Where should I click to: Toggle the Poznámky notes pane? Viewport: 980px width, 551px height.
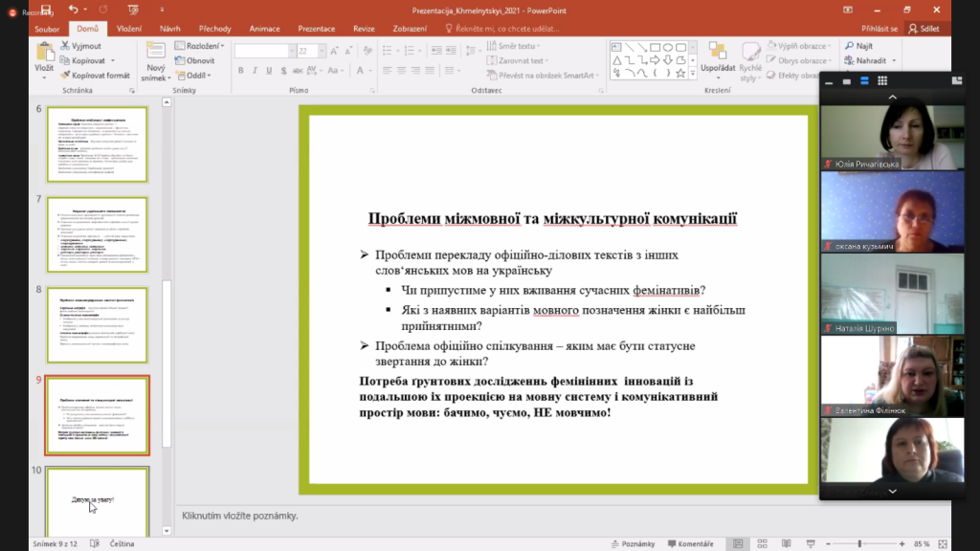[x=633, y=544]
